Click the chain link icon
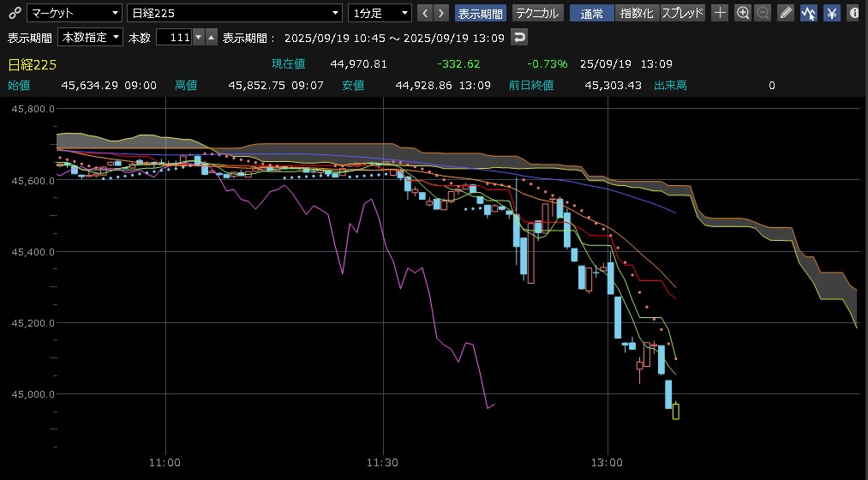Image resolution: width=868 pixels, height=480 pixels. point(14,14)
